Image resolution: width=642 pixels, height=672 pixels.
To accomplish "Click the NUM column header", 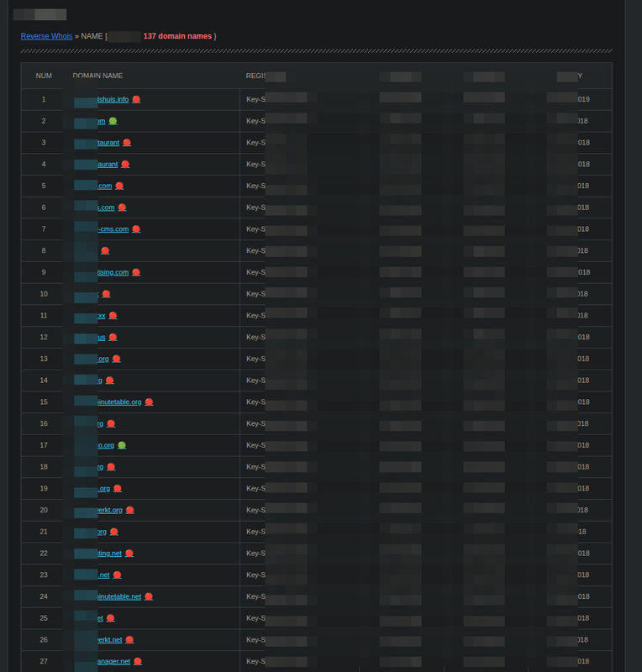I will point(44,76).
